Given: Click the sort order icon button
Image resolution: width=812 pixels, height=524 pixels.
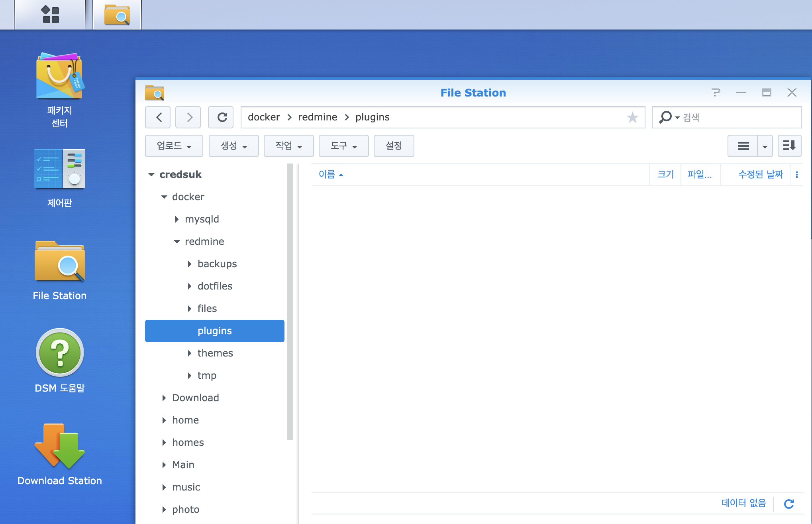Looking at the screenshot, I should (789, 146).
